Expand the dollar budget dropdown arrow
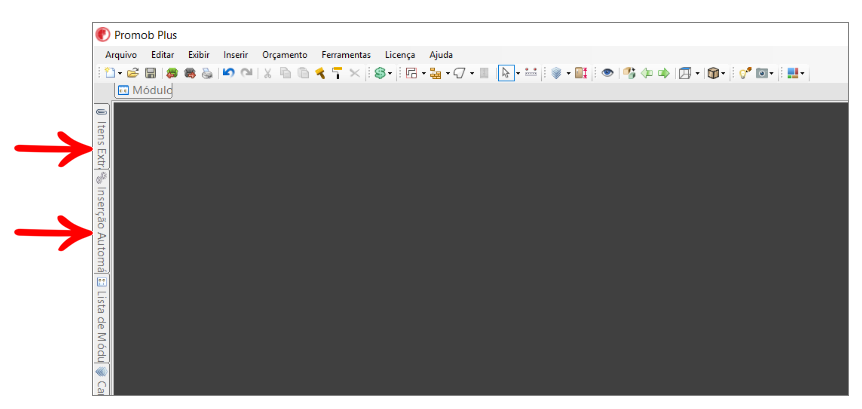This screenshot has height=409, width=862. pyautogui.click(x=390, y=73)
